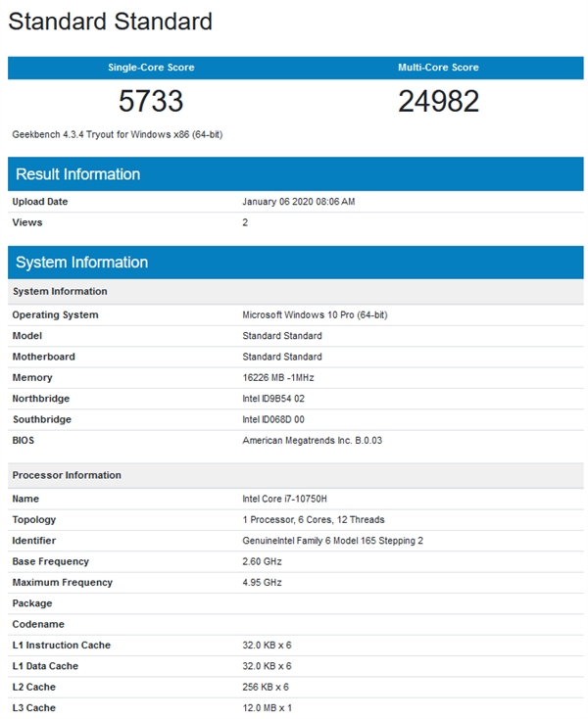
Task: Select the single-core score value 5733
Action: tap(151, 101)
